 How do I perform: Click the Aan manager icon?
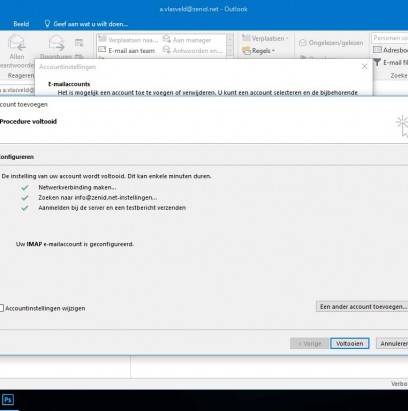point(167,39)
